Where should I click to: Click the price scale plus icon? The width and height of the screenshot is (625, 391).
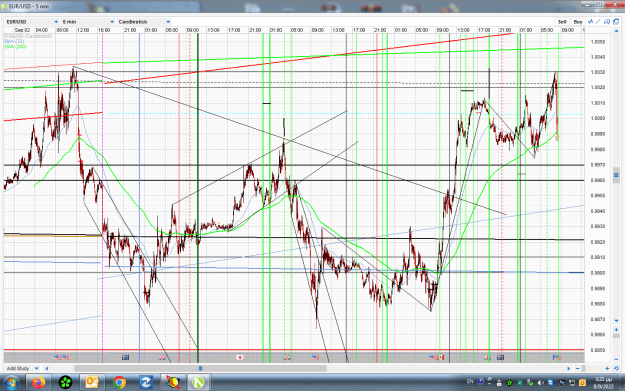616,330
